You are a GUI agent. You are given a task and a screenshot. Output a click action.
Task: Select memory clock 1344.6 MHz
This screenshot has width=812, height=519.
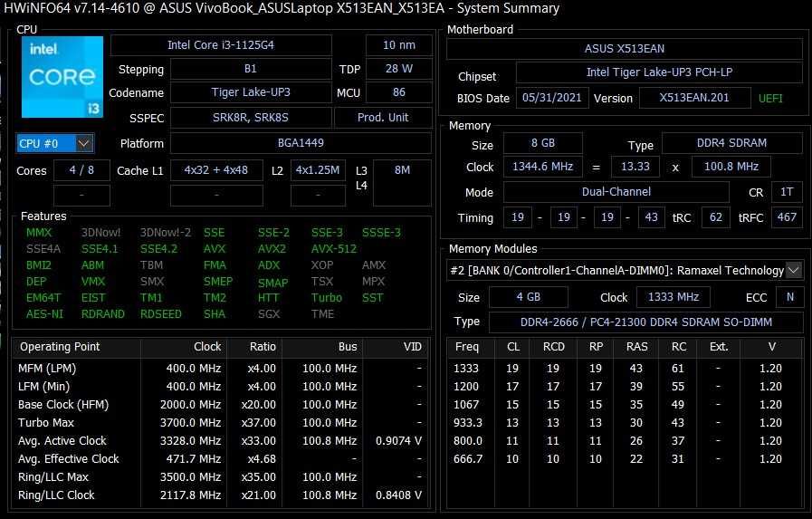pos(543,167)
